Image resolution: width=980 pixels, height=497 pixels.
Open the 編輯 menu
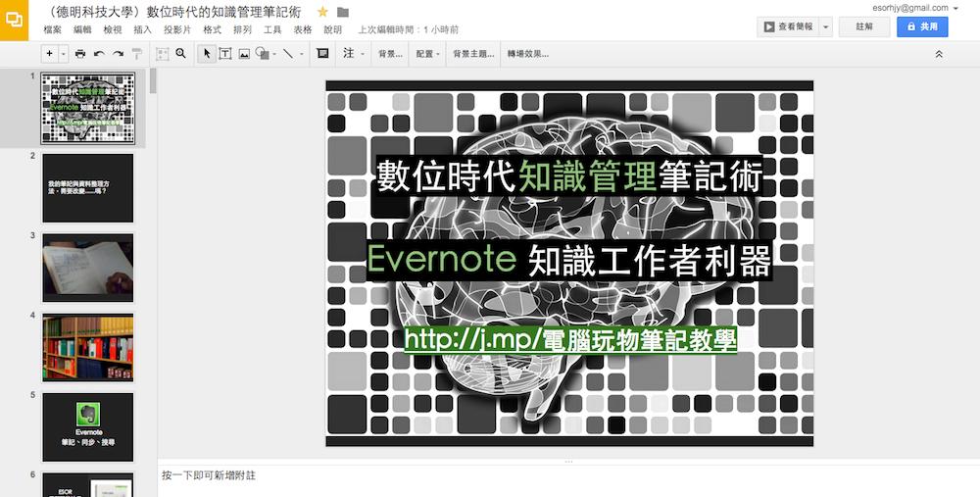coord(82,29)
